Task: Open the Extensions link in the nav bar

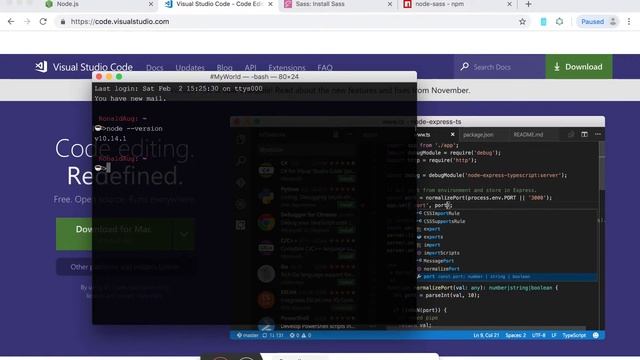Action: tap(287, 68)
